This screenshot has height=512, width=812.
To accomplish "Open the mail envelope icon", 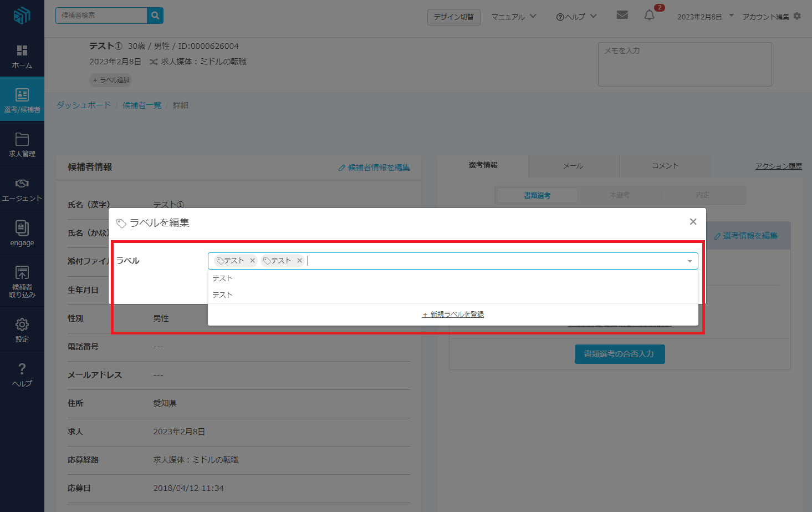I will tap(622, 15).
